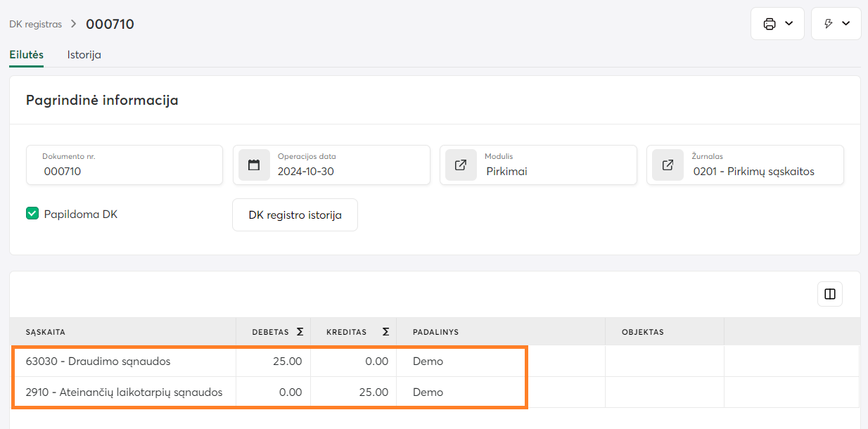Click calendar icon beside Operacijos data
The width and height of the screenshot is (868, 429).
[x=254, y=165]
